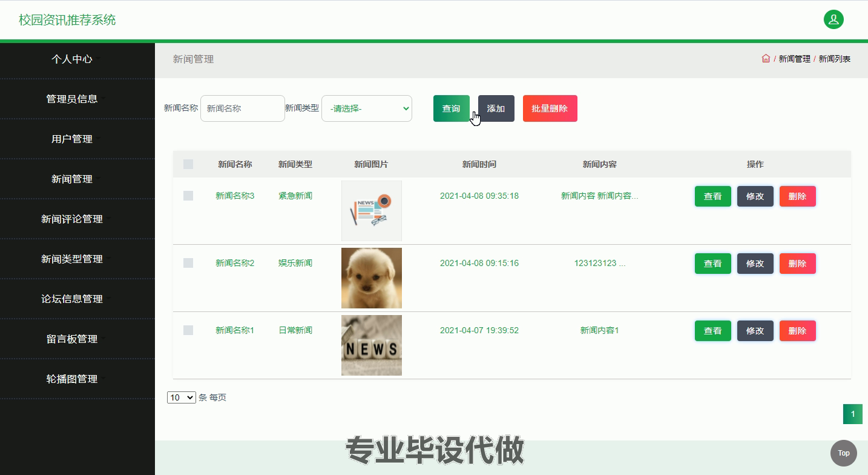Click the name cell 新闻名称1

click(235, 330)
